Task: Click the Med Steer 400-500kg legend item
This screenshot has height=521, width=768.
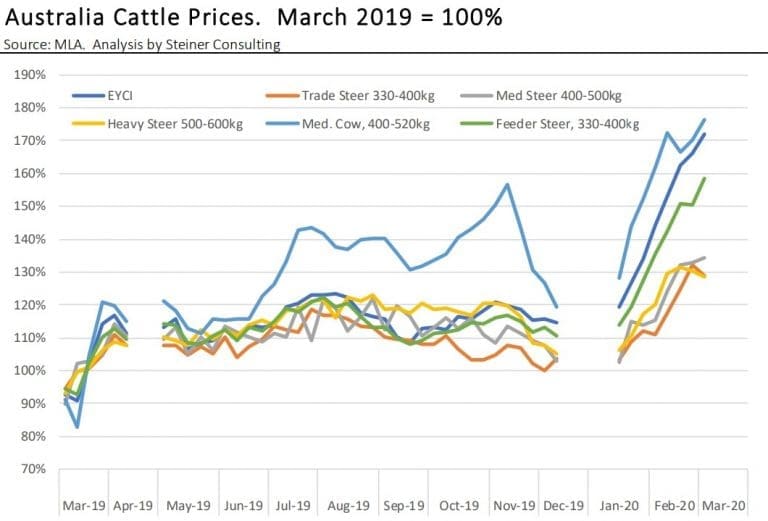Action: 541,95
